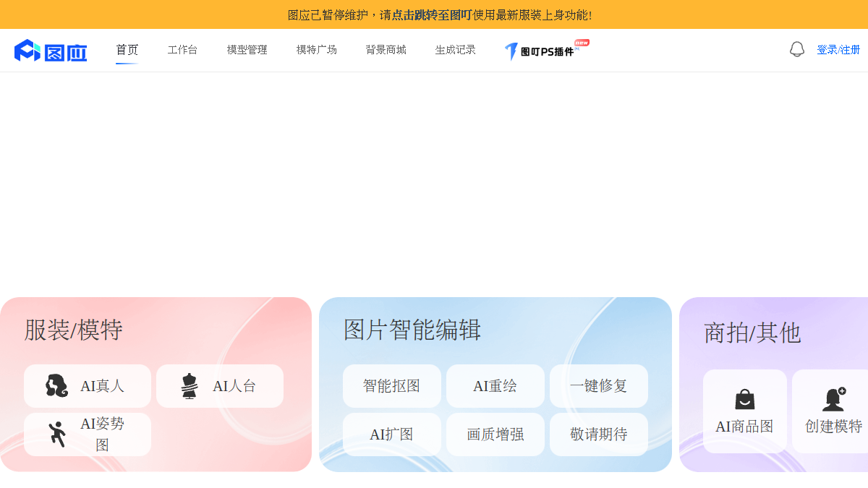Select the AI重绘 button

pos(495,386)
